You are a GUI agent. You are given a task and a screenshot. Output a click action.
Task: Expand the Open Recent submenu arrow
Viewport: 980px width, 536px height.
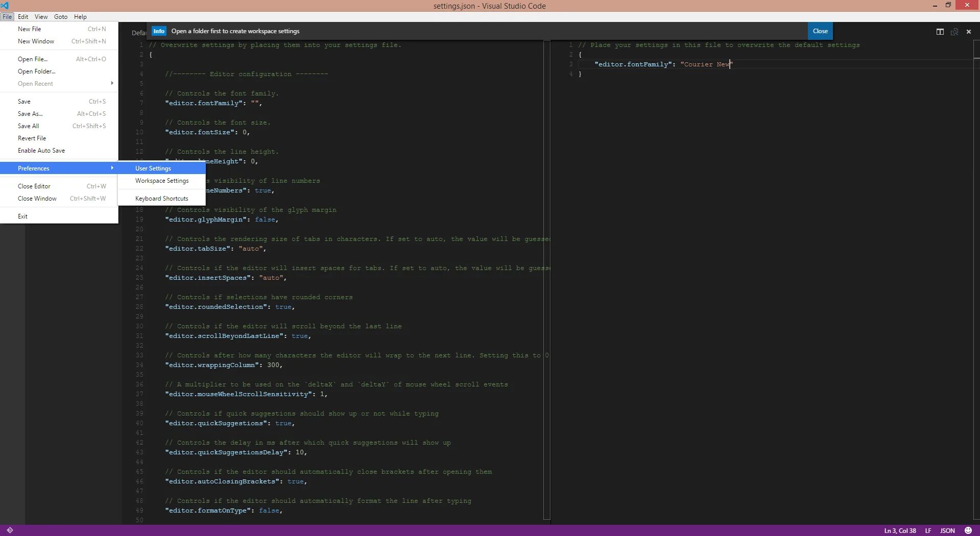click(x=112, y=83)
